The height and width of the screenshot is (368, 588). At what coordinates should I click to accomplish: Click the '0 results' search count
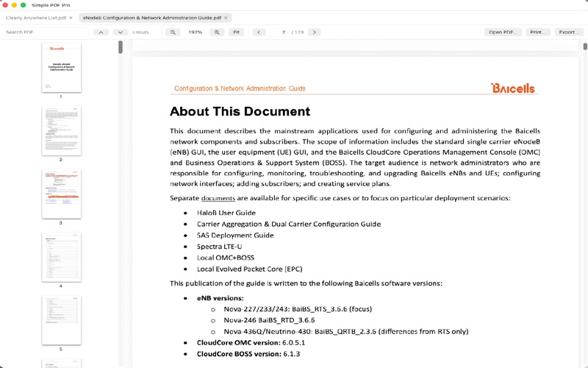(x=140, y=32)
